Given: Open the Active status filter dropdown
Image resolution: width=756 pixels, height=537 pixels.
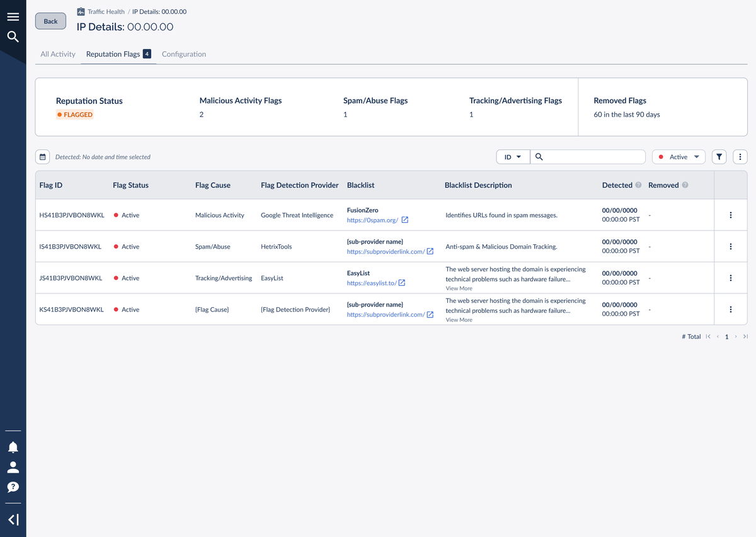Looking at the screenshot, I should click(x=679, y=157).
